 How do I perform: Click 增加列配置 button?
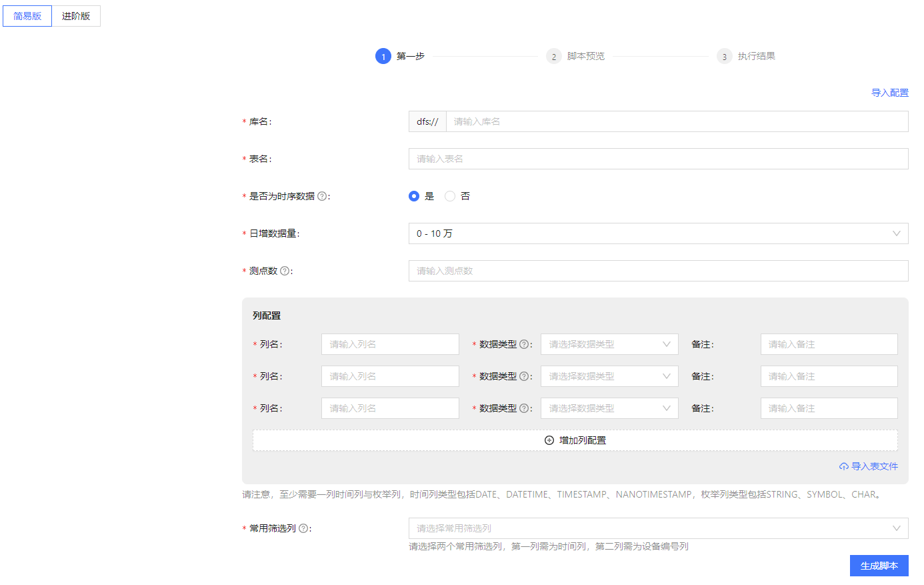click(575, 440)
